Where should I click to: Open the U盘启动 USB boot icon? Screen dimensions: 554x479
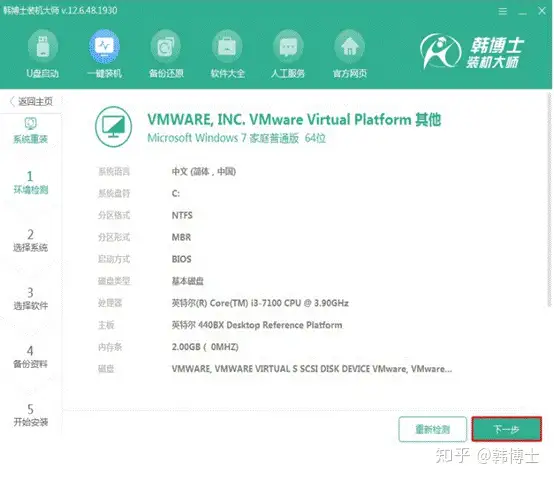point(43,47)
